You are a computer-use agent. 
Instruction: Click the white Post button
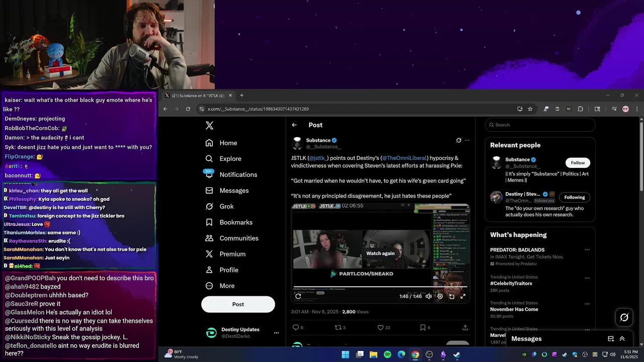coord(238,304)
